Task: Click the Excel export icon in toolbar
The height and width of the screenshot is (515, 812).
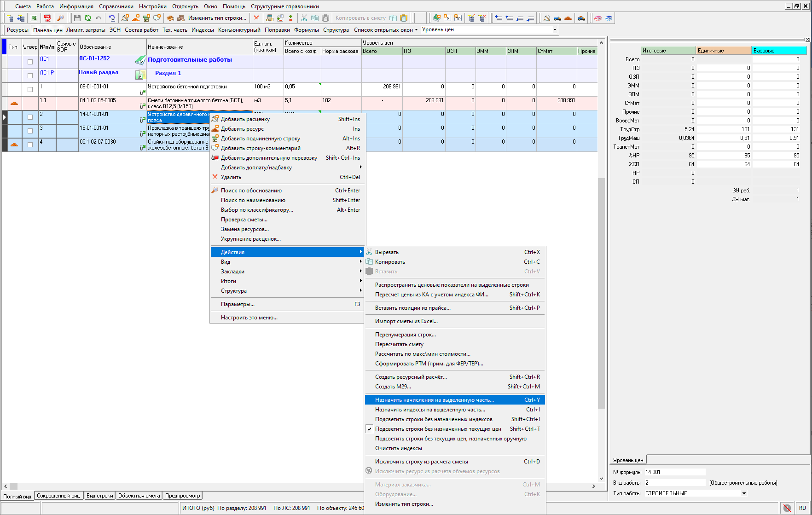Action: click(34, 18)
